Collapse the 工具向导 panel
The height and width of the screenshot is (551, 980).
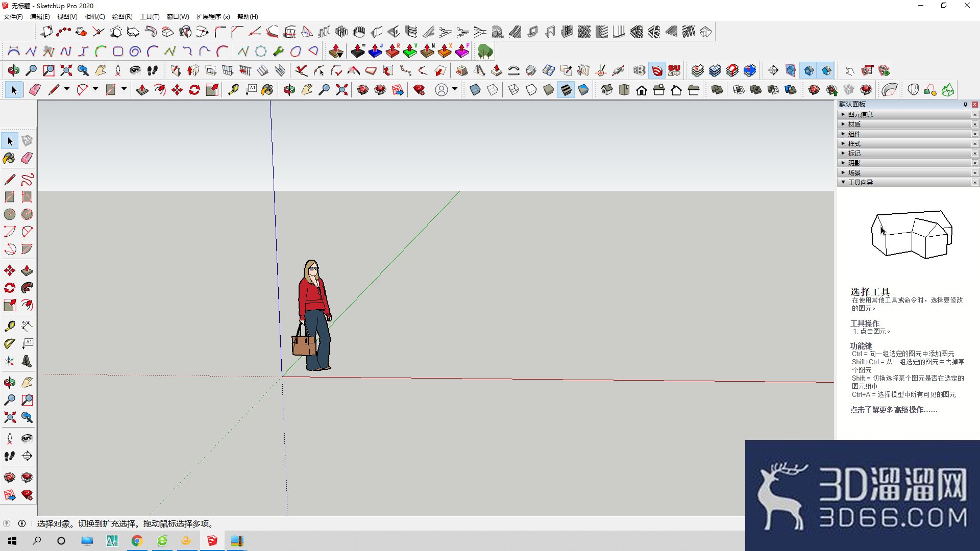904,182
